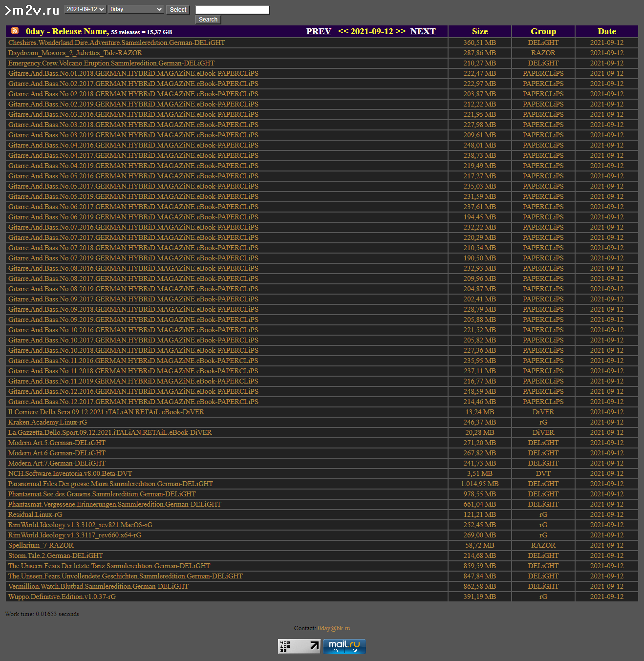Click the DVT group cell

coord(543,473)
